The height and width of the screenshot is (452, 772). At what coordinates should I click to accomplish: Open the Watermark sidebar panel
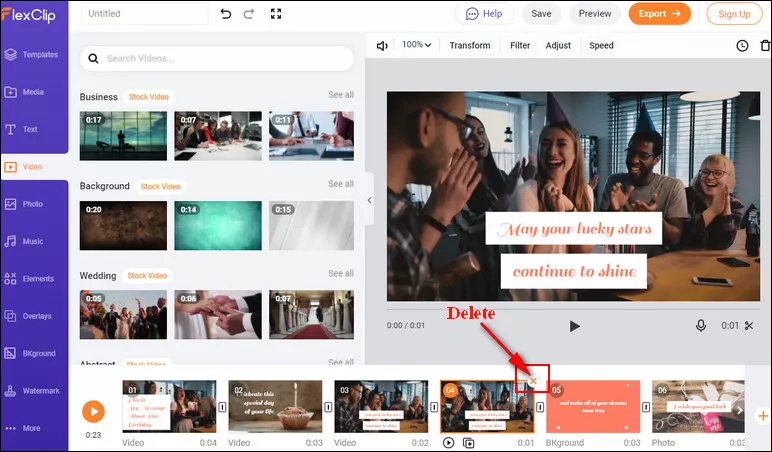coord(32,391)
